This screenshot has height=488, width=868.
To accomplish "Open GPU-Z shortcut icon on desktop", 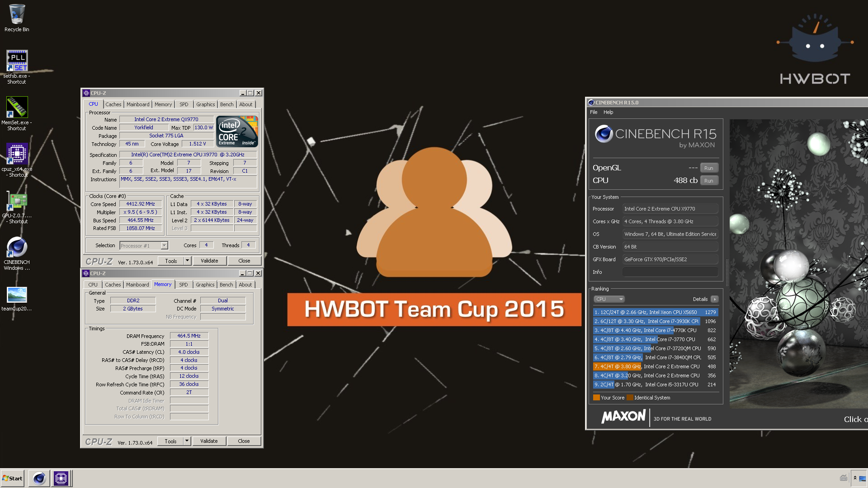I will coord(17,201).
